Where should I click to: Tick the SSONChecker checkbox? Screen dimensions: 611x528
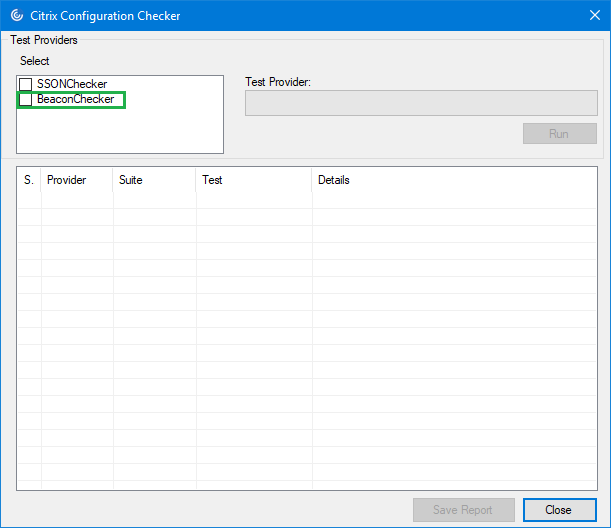click(25, 84)
